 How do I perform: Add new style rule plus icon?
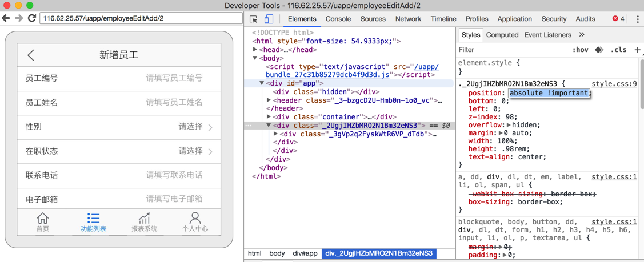click(x=637, y=50)
